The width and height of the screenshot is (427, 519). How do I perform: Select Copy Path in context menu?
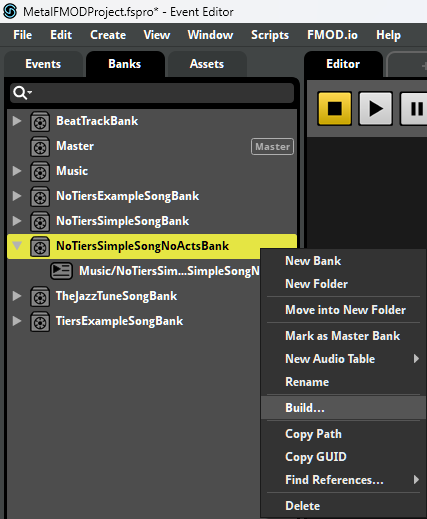(x=343, y=434)
